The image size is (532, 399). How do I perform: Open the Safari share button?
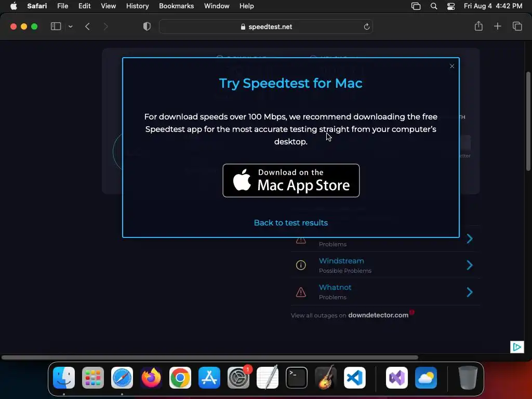(x=478, y=26)
